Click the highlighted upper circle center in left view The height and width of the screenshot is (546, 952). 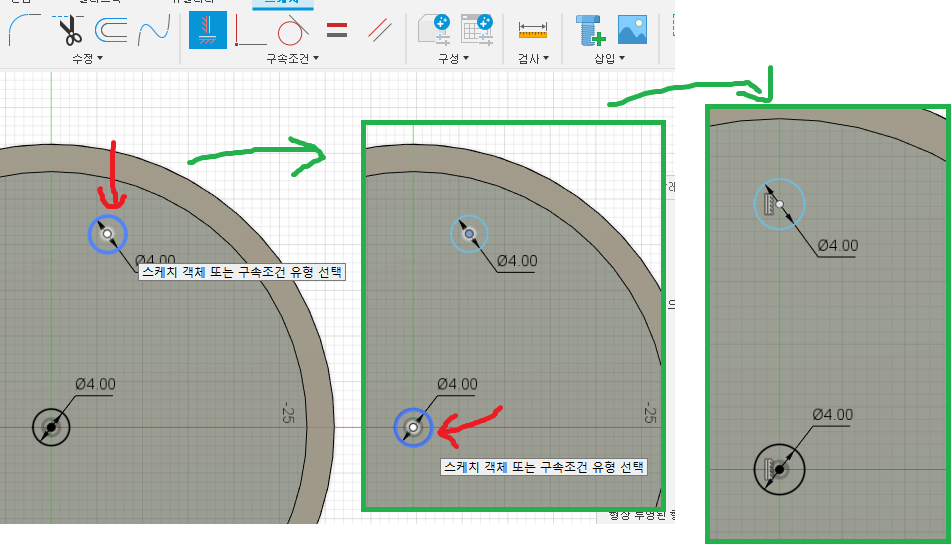pos(107,234)
